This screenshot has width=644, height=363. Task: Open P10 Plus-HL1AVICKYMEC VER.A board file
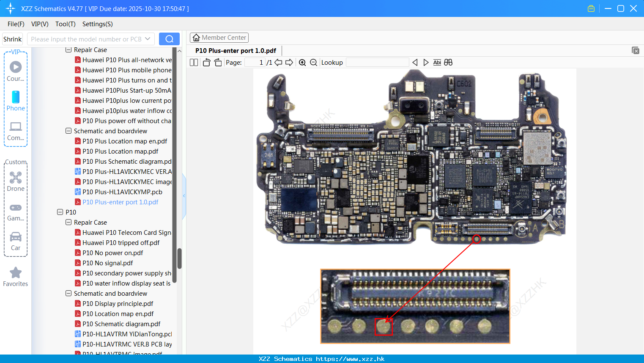pos(123,172)
